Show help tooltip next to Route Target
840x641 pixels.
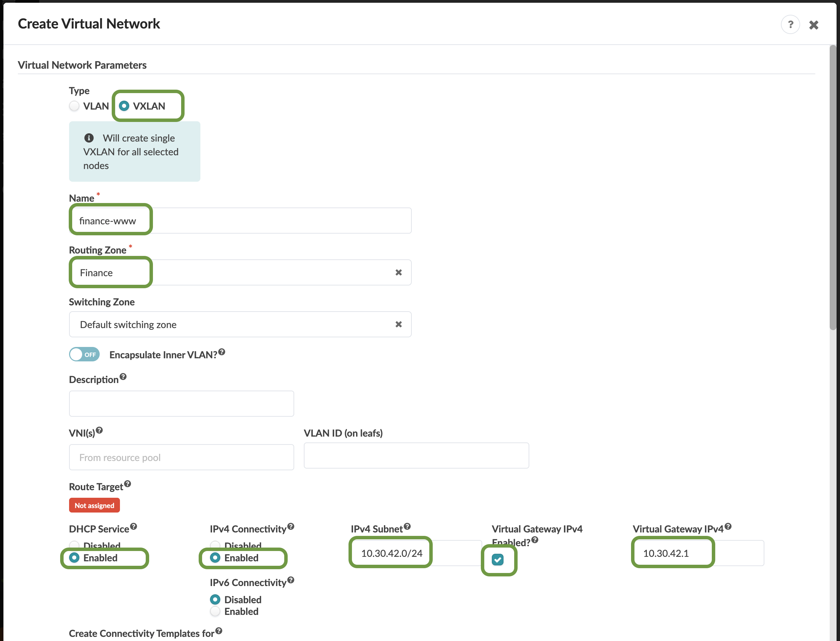(x=128, y=484)
